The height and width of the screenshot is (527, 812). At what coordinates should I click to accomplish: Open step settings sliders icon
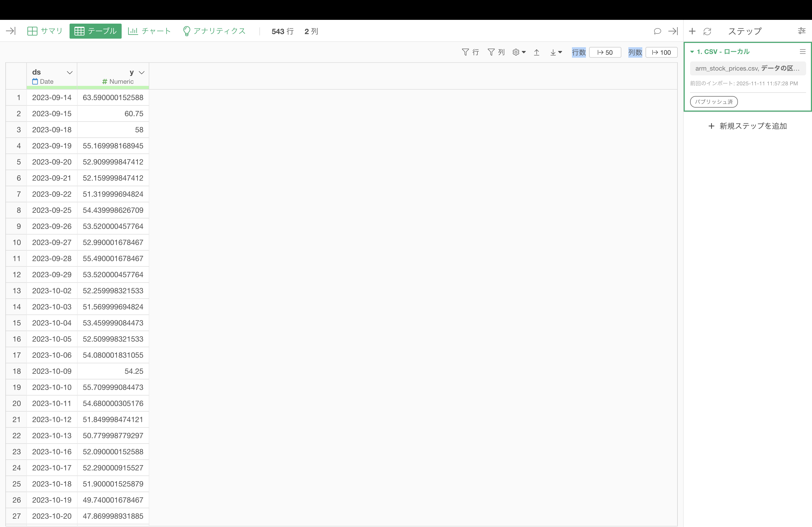pyautogui.click(x=802, y=31)
